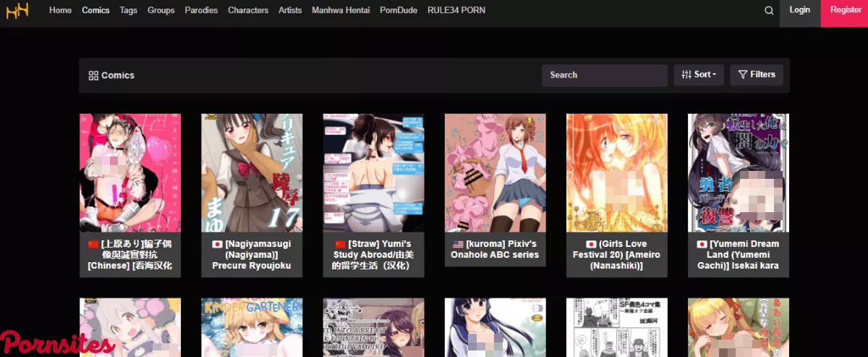868x357 pixels.
Task: Focus the Search input field
Action: (604, 75)
